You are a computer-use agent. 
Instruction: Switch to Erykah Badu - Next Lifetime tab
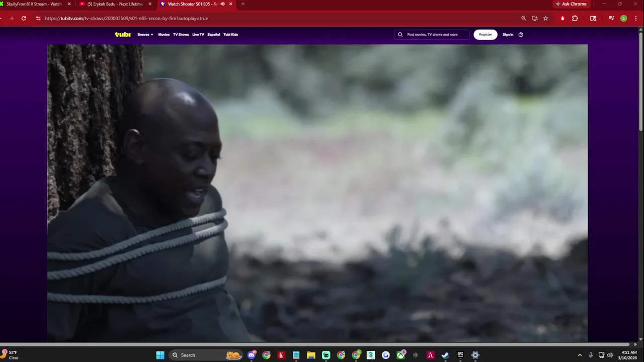pos(115,4)
